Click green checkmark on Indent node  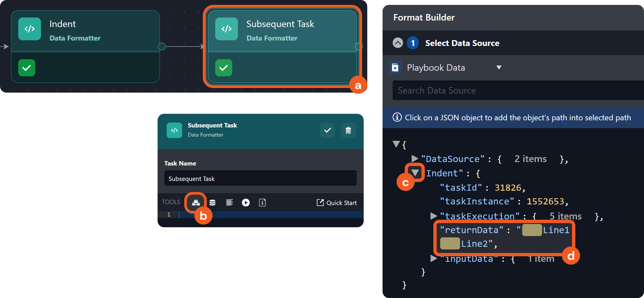pyautogui.click(x=27, y=68)
